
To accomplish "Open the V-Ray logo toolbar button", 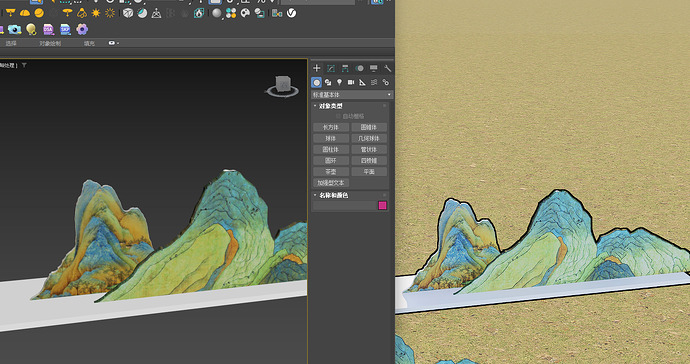I will (x=291, y=13).
